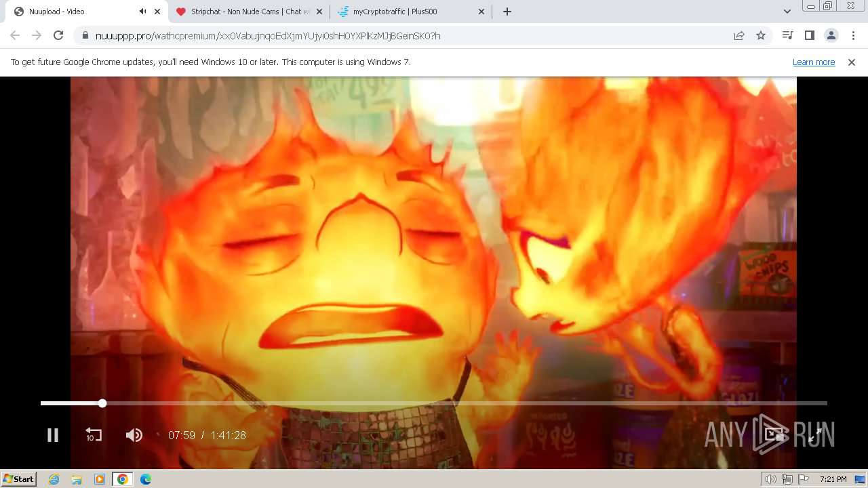This screenshot has width=868, height=488.
Task: Click the 1:41:28 total duration text
Action: (x=228, y=435)
